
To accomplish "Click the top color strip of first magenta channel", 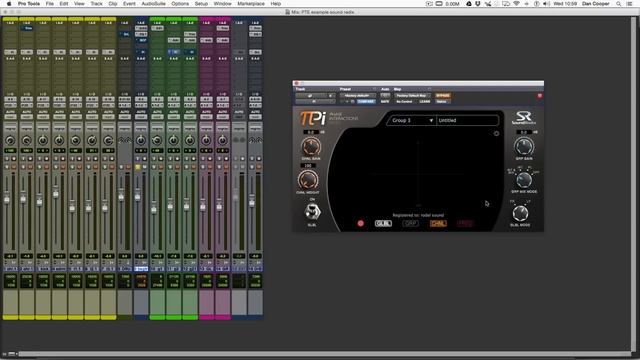I will tap(206, 19).
